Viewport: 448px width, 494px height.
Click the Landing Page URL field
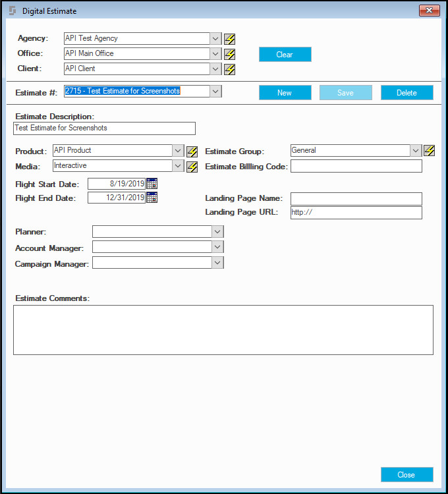coord(356,213)
